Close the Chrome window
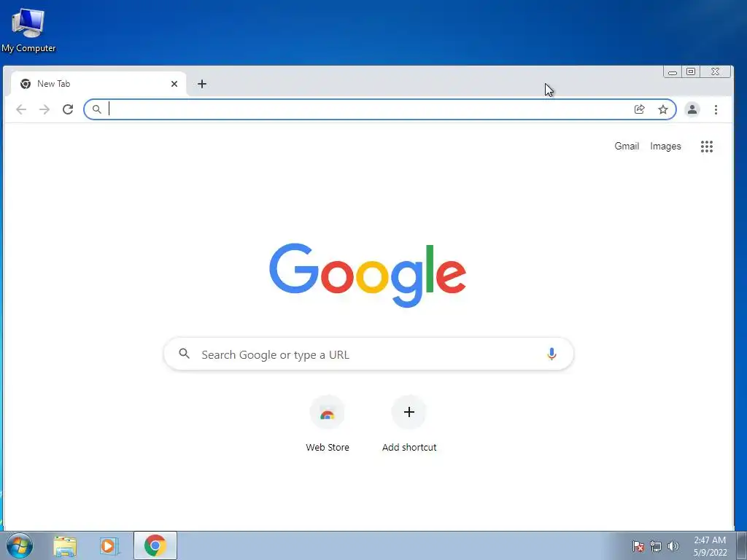This screenshot has height=560, width=747. (x=715, y=72)
